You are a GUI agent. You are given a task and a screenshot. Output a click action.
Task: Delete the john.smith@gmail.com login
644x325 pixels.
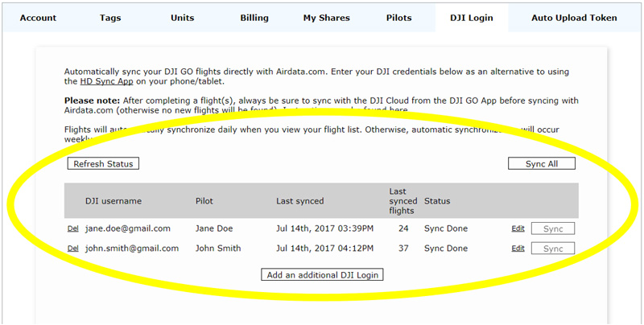coord(72,249)
